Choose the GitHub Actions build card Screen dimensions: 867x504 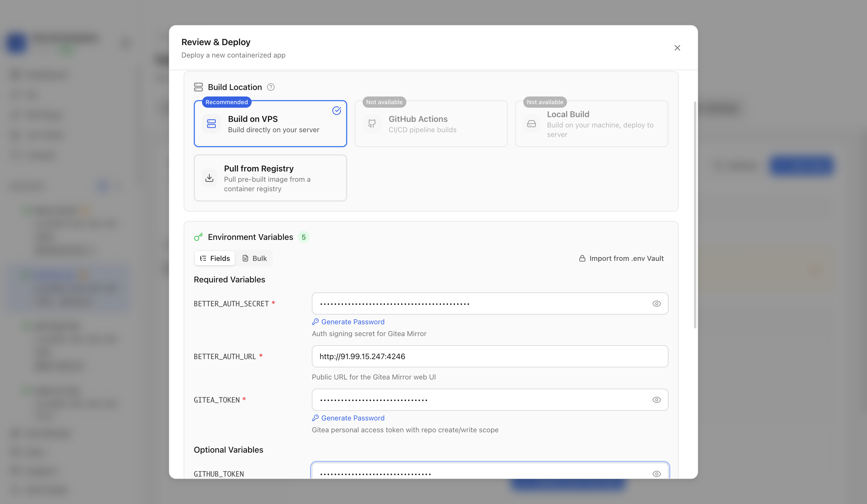(431, 124)
